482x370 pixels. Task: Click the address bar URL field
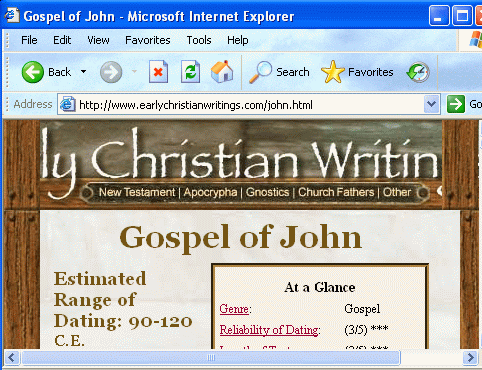point(250,105)
